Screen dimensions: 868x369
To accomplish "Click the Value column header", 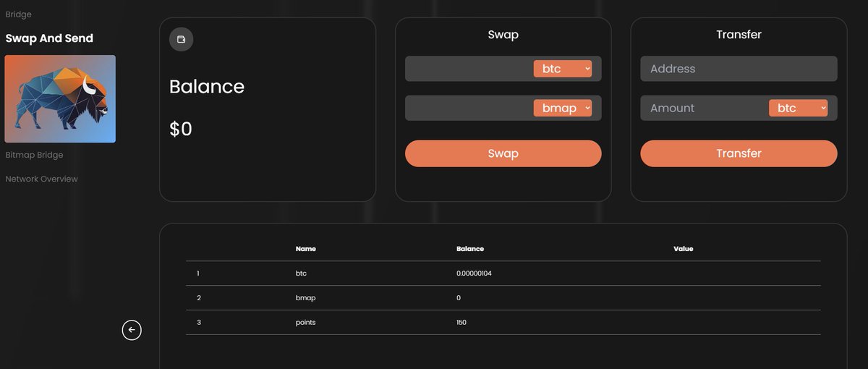I will click(x=684, y=249).
